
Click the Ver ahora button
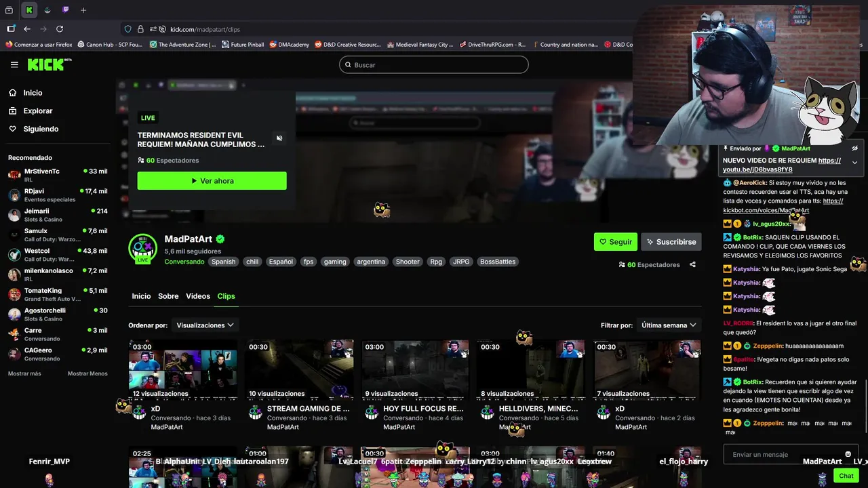tap(212, 181)
